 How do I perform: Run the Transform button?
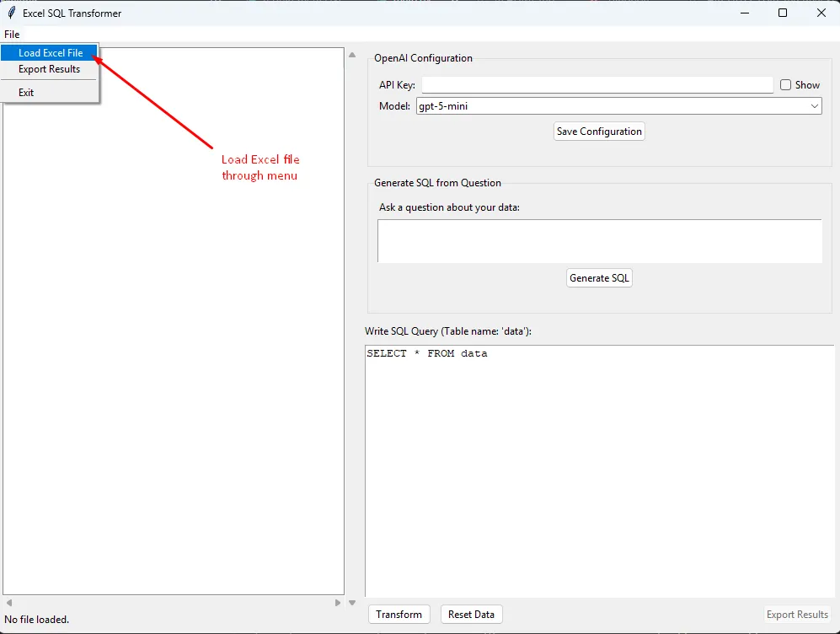point(399,615)
